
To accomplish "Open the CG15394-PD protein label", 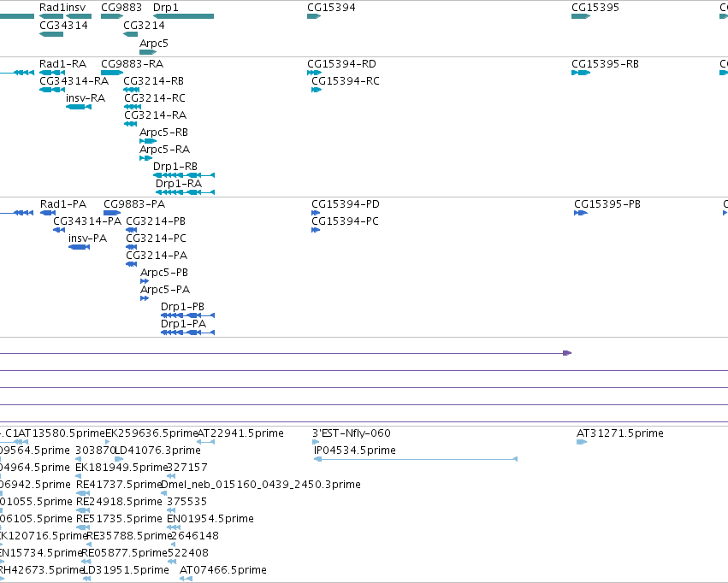I will point(346,203).
